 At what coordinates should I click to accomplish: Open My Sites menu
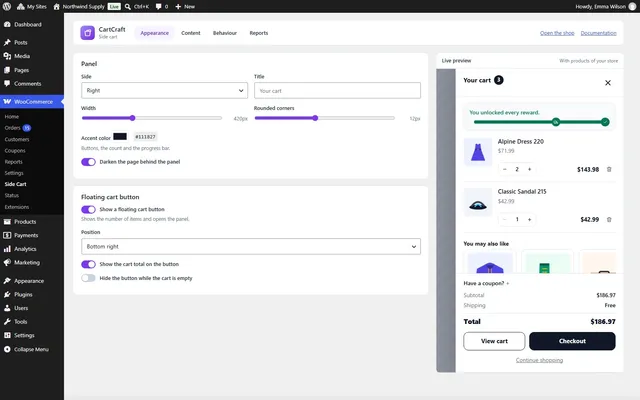pos(31,7)
